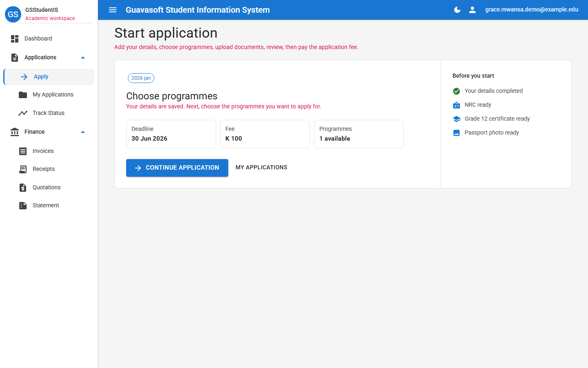Click the arrow icon inside Continue Application
The width and height of the screenshot is (588, 368).
point(138,168)
